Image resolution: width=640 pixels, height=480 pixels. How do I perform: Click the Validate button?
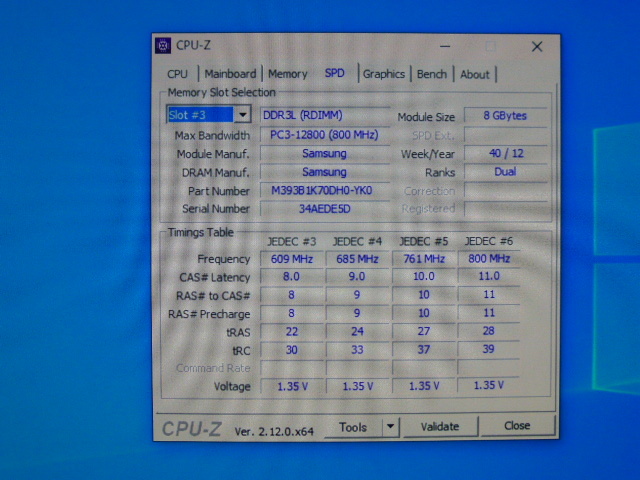(x=440, y=427)
